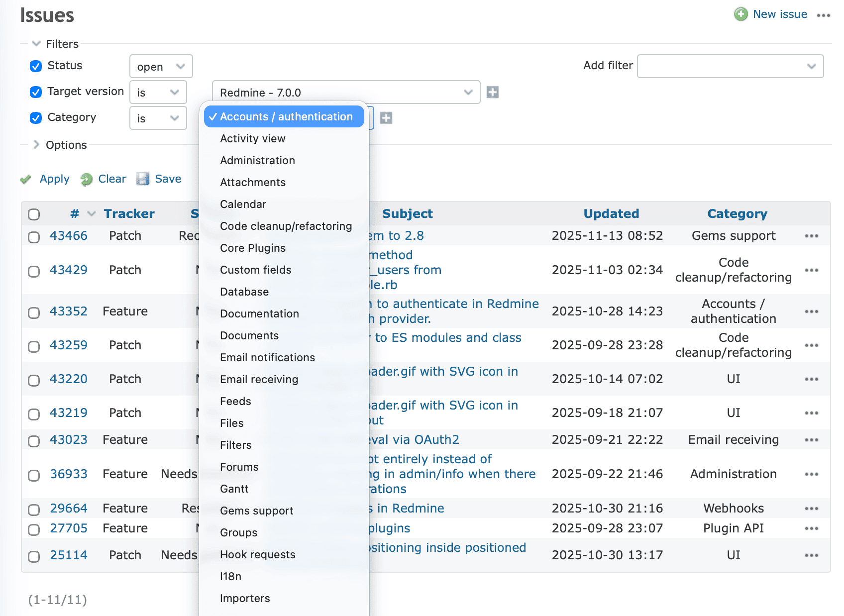Select Email notifications in the dropdown list
Image resolution: width=844 pixels, height=616 pixels.
267,357
